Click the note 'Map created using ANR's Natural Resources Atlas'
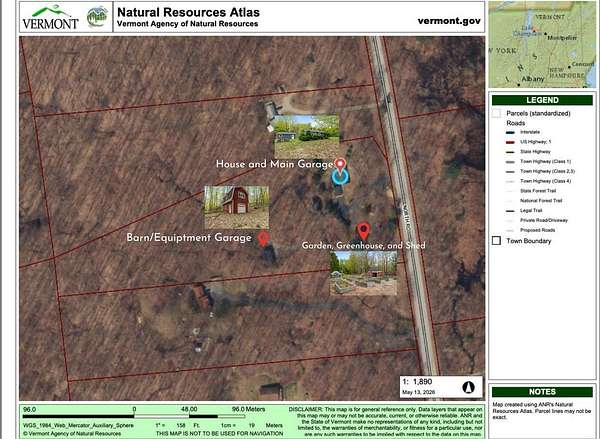600x439 pixels. [x=541, y=411]
